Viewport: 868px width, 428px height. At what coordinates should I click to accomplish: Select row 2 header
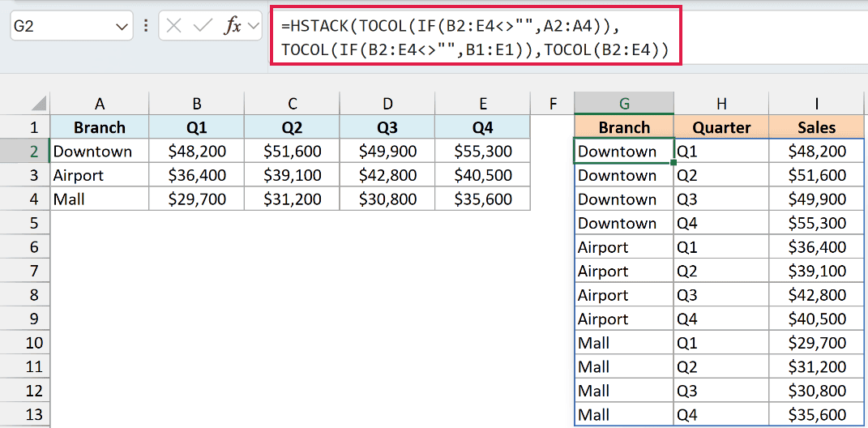[x=25, y=151]
